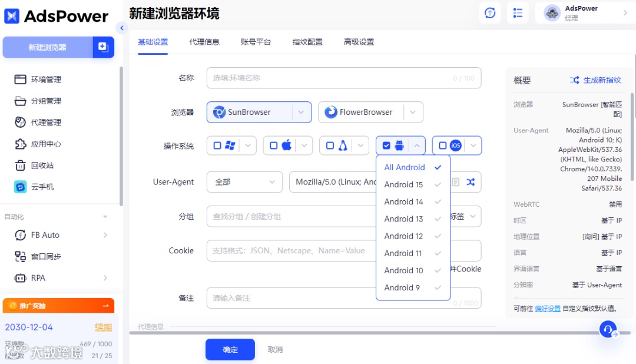Image resolution: width=636 pixels, height=364 pixels.
Task: Open 代理管理 from the sidebar
Action: pyautogui.click(x=38, y=122)
